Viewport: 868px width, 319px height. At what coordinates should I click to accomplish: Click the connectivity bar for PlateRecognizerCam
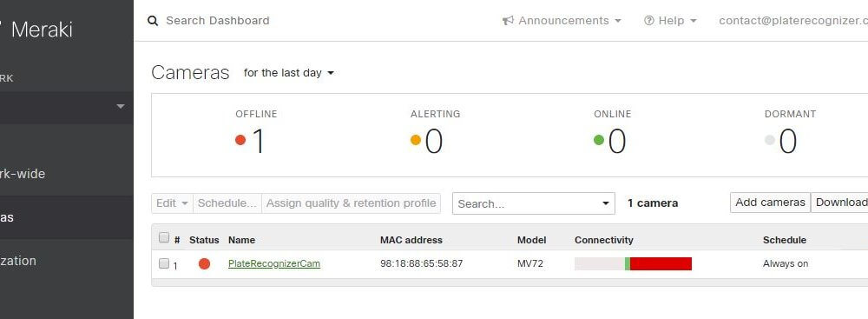point(634,263)
